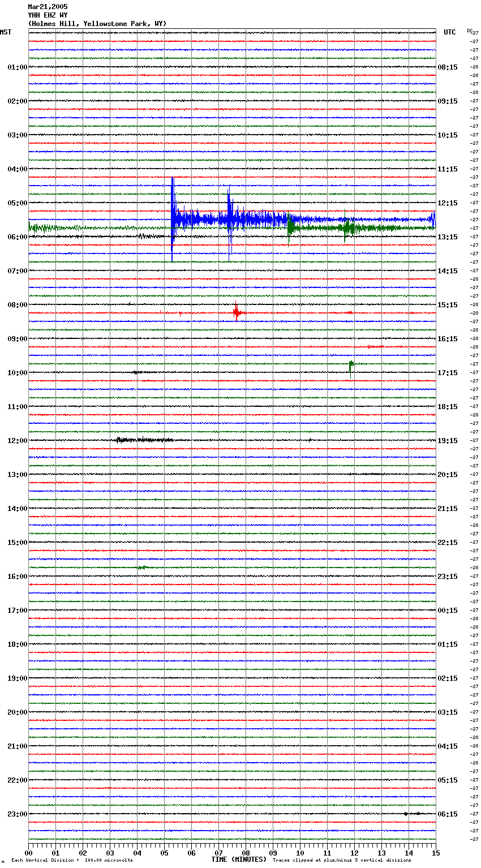Click the black tremor burst on 12:00 trace
The width and height of the screenshot is (481, 868).
pyautogui.click(x=144, y=440)
